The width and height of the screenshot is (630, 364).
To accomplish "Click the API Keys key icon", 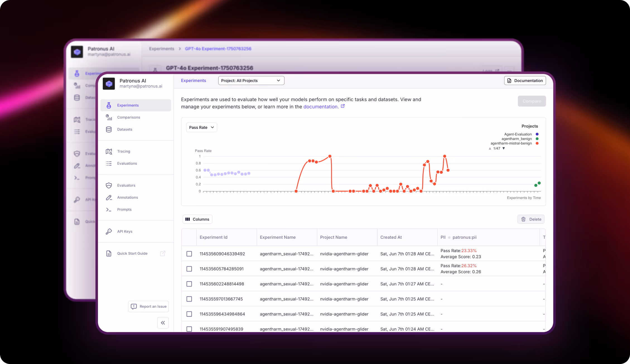I will coord(109,232).
